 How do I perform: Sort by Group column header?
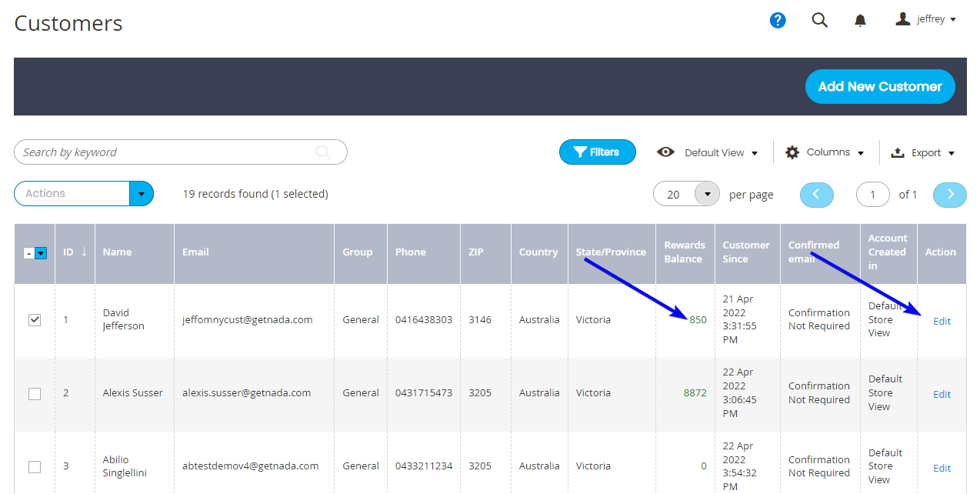(358, 252)
